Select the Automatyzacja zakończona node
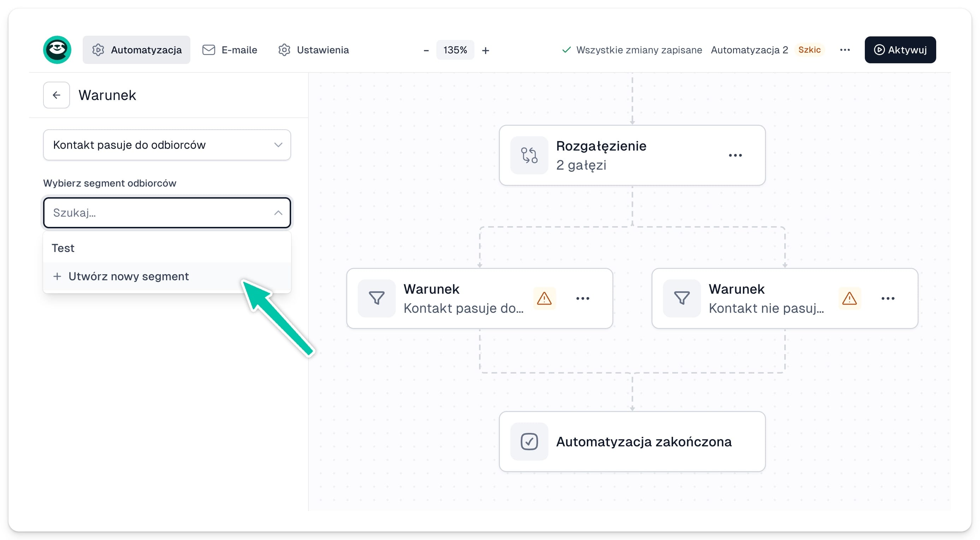 tap(632, 441)
